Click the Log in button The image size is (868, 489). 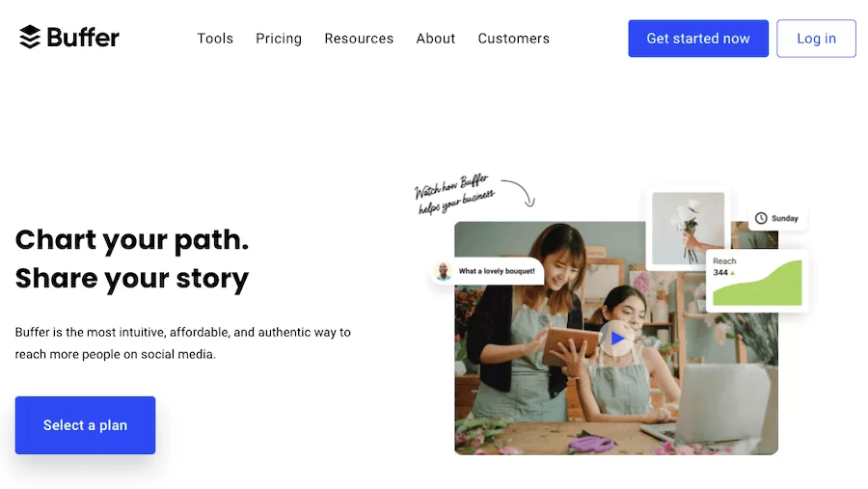click(816, 39)
